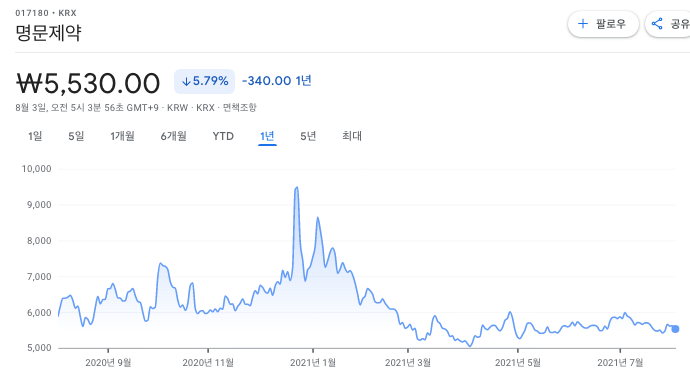The width and height of the screenshot is (690, 373).
Task: Click the blue endpoint dot on chart
Action: (x=675, y=329)
